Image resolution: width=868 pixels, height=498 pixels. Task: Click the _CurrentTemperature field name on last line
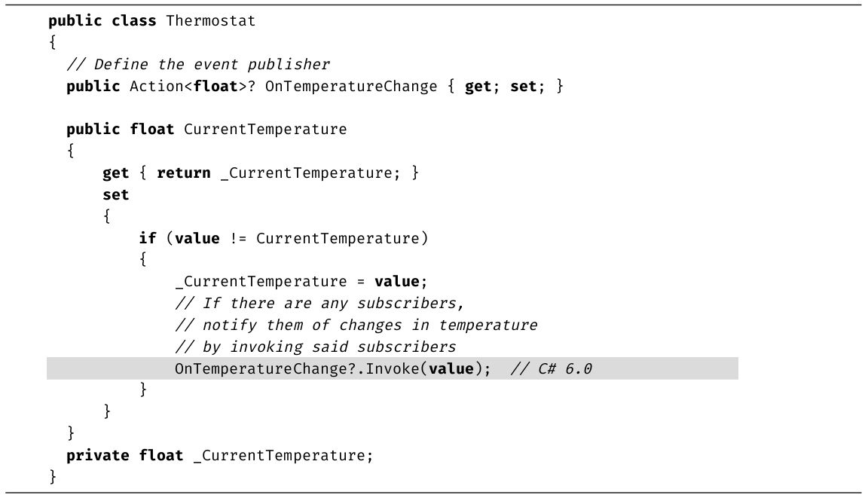pos(283,456)
